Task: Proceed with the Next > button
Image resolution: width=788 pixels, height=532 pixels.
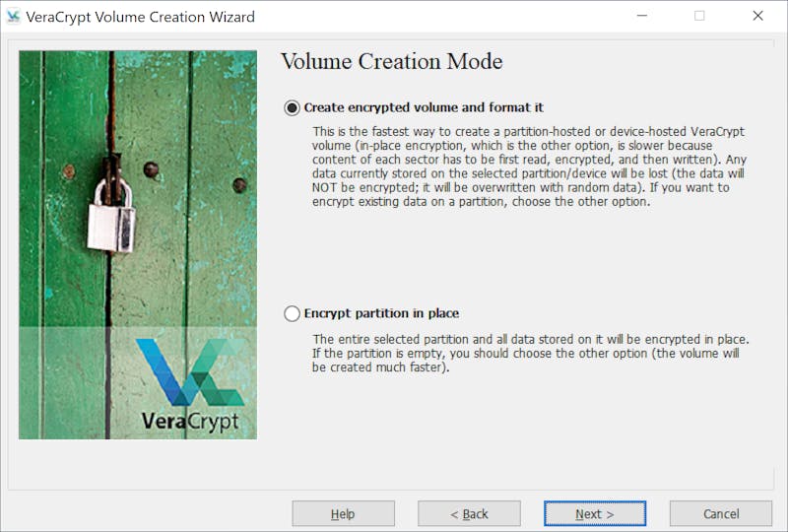Action: click(595, 513)
